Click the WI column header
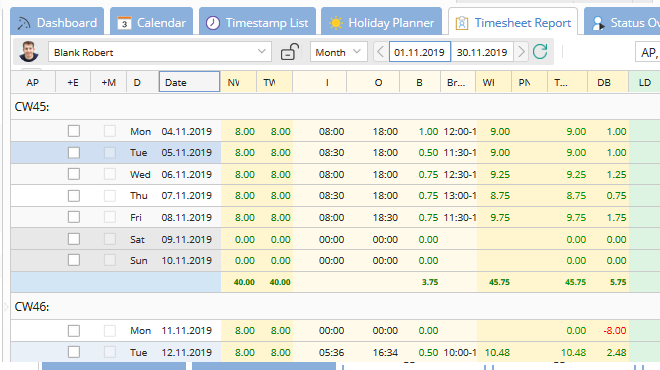The image size is (660, 370). tap(493, 83)
